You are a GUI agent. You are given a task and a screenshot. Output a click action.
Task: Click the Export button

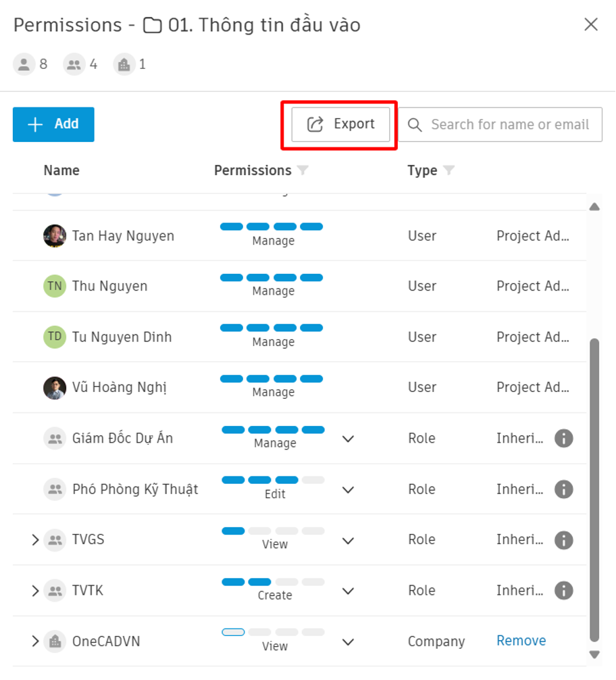pyautogui.click(x=340, y=124)
